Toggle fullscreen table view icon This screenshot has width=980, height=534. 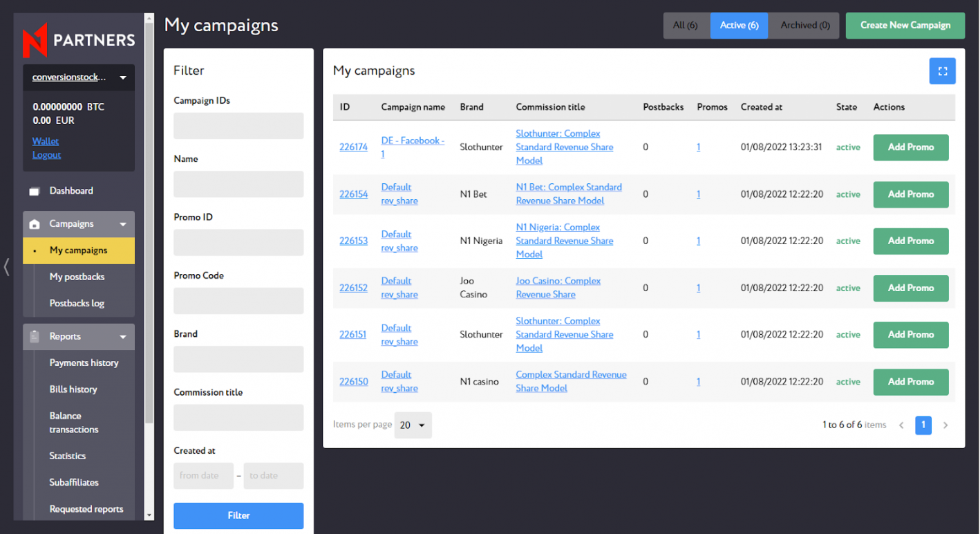(942, 71)
